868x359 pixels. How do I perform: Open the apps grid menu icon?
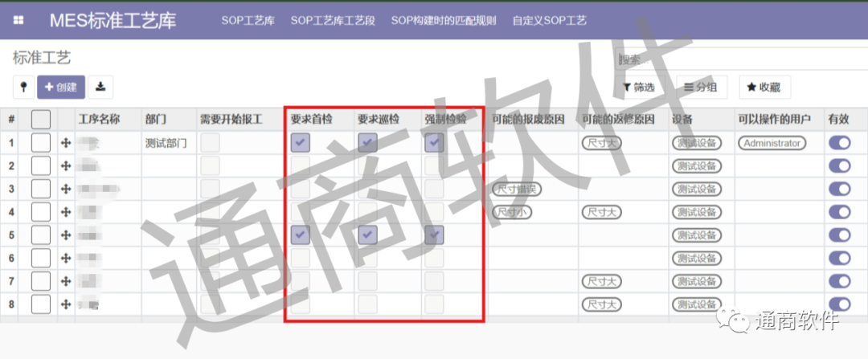tap(18, 20)
